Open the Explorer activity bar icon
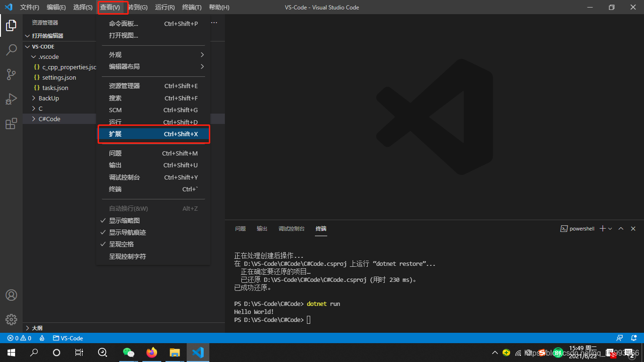Viewport: 644px width, 362px height. [x=11, y=25]
